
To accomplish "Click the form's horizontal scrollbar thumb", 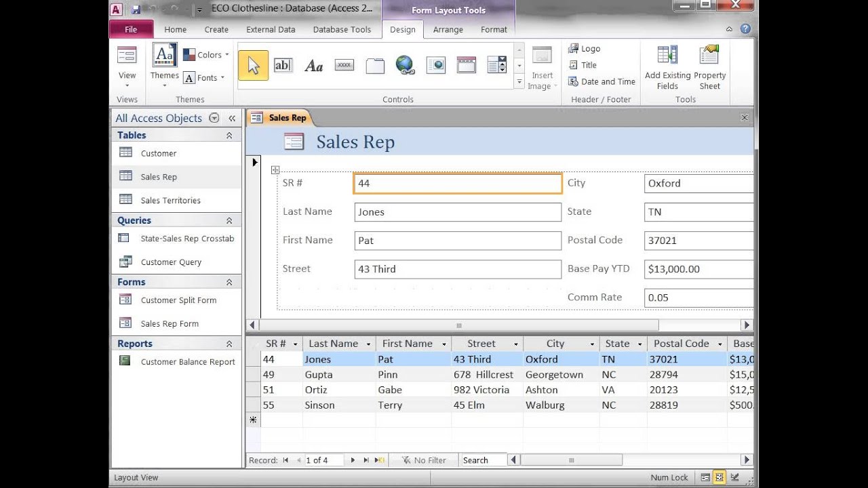I will [459, 325].
